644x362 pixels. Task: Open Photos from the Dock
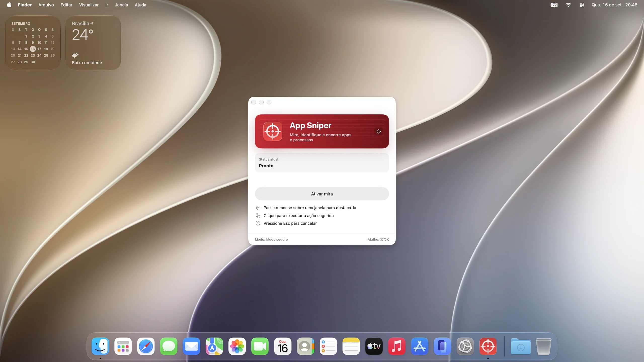(x=237, y=346)
